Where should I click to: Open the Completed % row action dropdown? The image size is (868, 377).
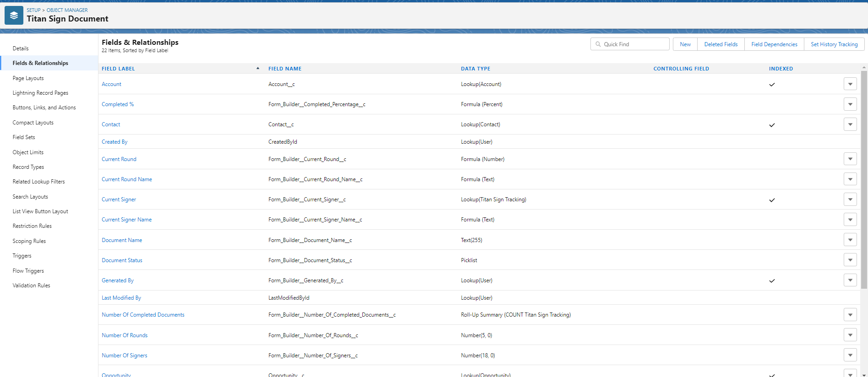click(850, 104)
